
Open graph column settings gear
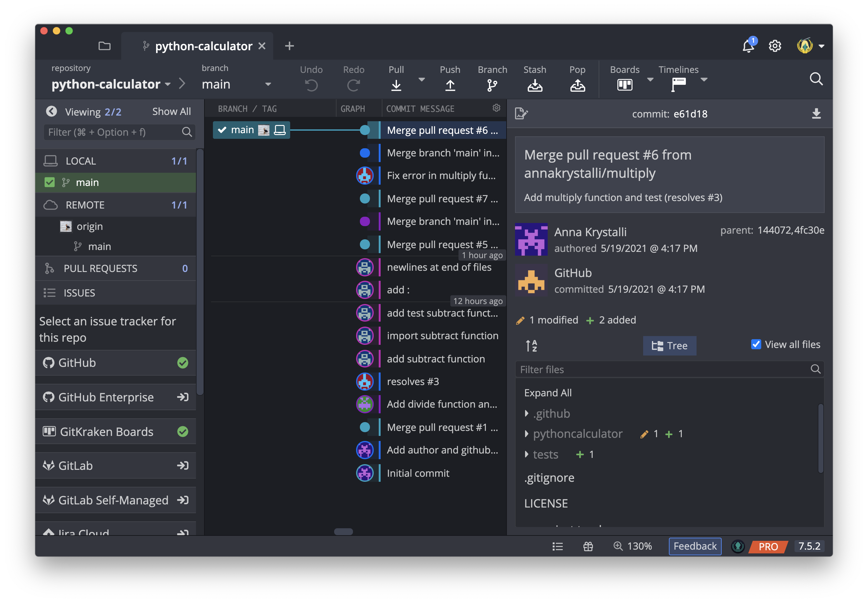[496, 108]
